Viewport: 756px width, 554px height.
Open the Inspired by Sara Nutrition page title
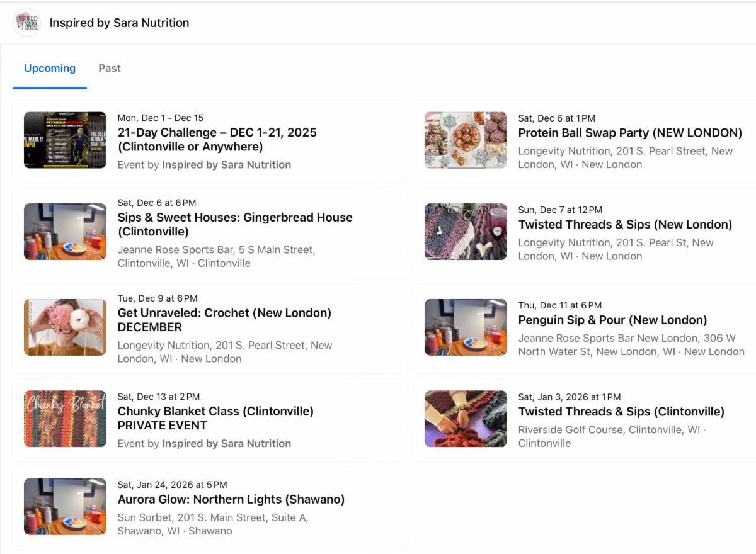(x=119, y=23)
